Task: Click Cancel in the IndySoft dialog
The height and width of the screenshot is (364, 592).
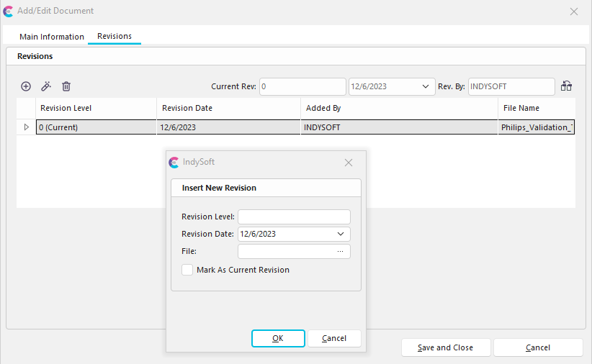Action: 334,338
